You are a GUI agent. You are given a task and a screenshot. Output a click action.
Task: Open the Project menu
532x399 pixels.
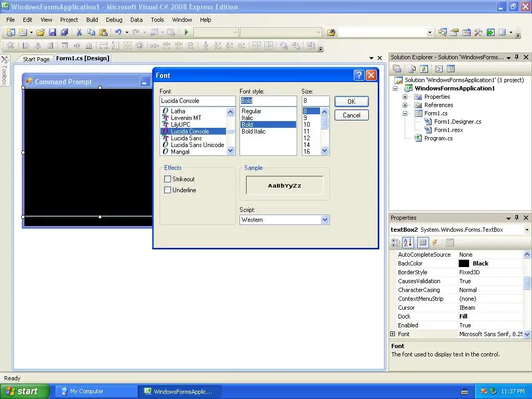pyautogui.click(x=69, y=20)
